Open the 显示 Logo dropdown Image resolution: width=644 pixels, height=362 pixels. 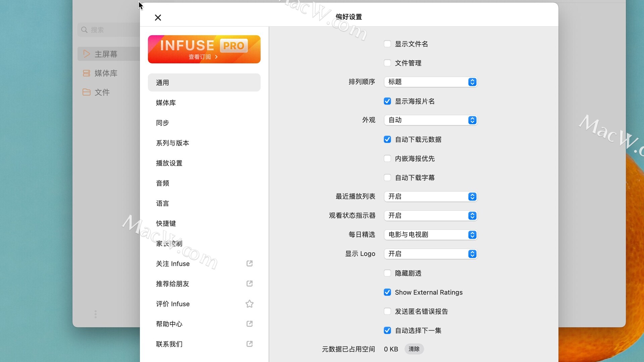431,254
